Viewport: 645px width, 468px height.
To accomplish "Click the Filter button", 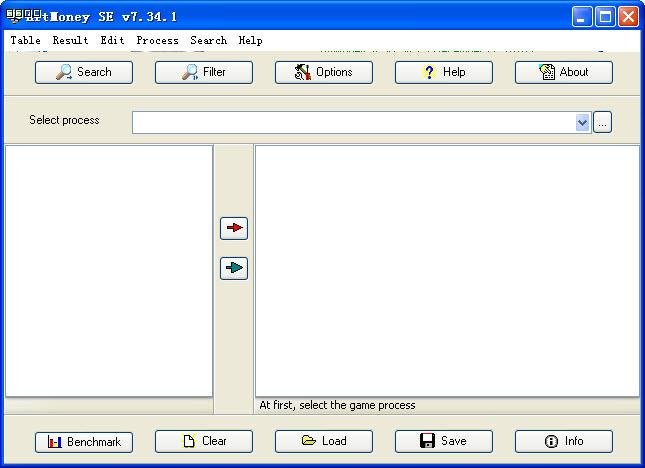I will point(204,72).
